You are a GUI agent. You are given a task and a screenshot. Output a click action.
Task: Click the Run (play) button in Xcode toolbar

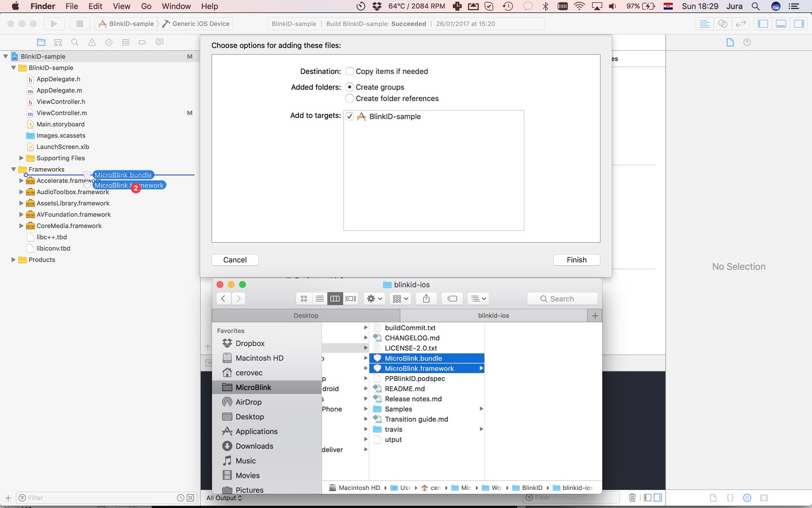coord(54,24)
